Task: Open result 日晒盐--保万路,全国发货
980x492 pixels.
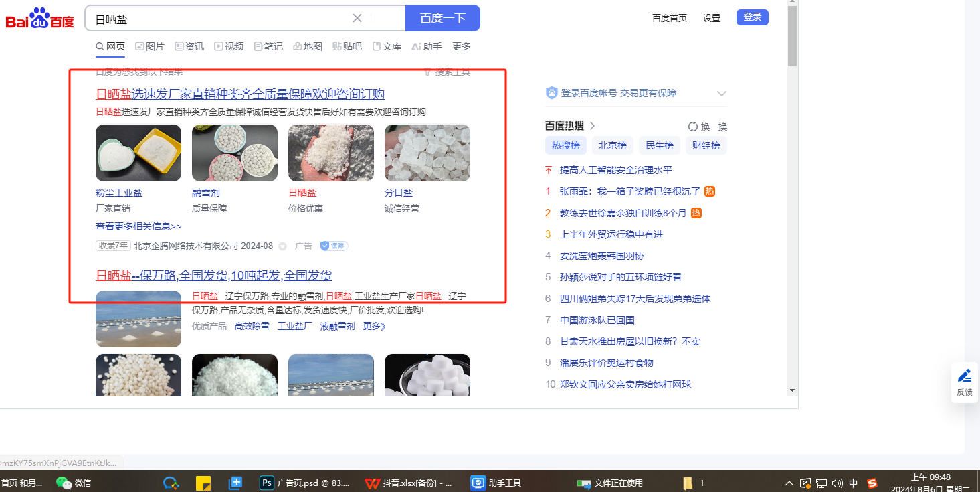Action: [x=214, y=276]
